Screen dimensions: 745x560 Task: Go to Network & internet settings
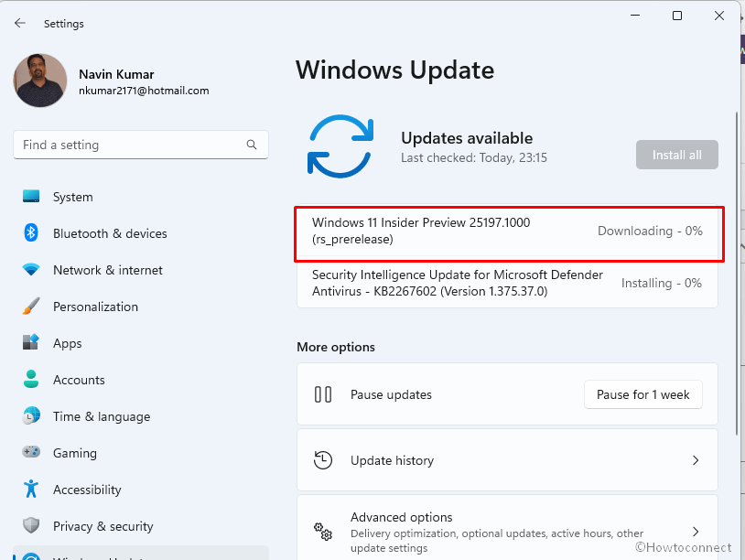point(141,270)
